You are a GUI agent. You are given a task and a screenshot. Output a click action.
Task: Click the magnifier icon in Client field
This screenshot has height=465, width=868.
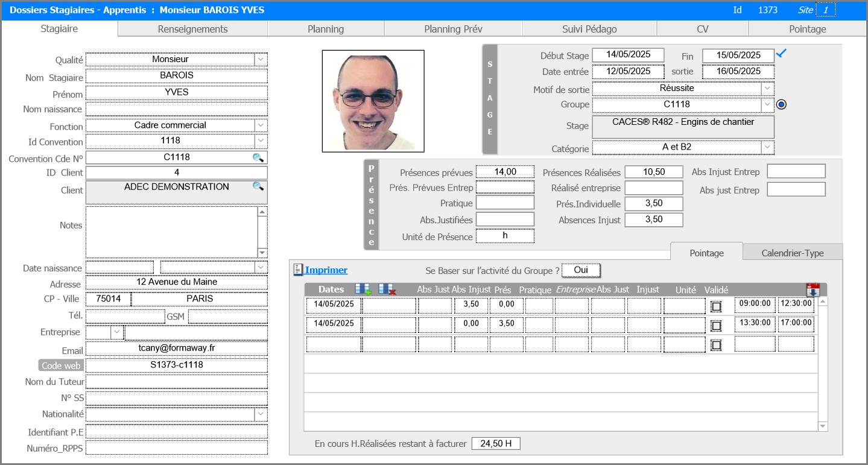[258, 186]
